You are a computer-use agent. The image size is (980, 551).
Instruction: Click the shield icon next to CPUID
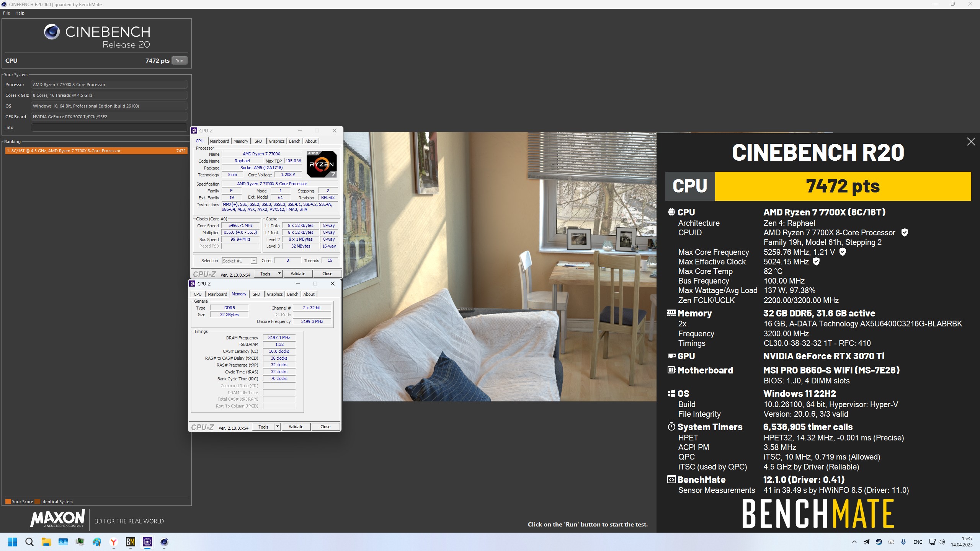[905, 232]
